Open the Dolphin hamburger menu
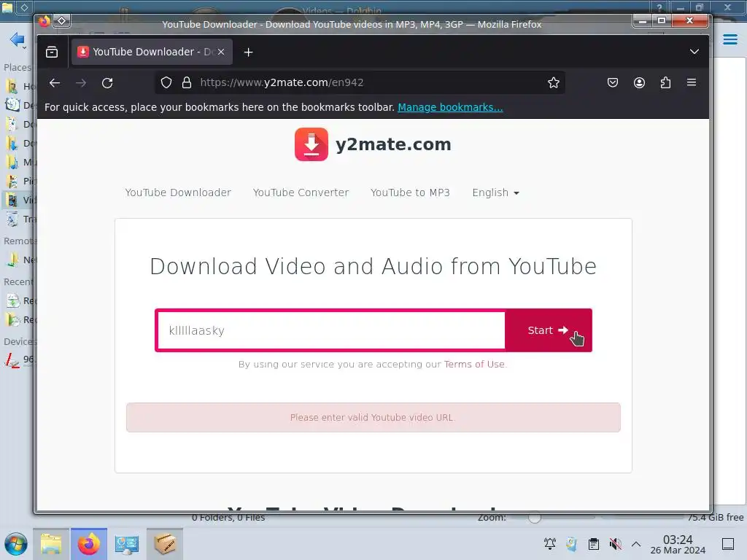 [x=730, y=39]
